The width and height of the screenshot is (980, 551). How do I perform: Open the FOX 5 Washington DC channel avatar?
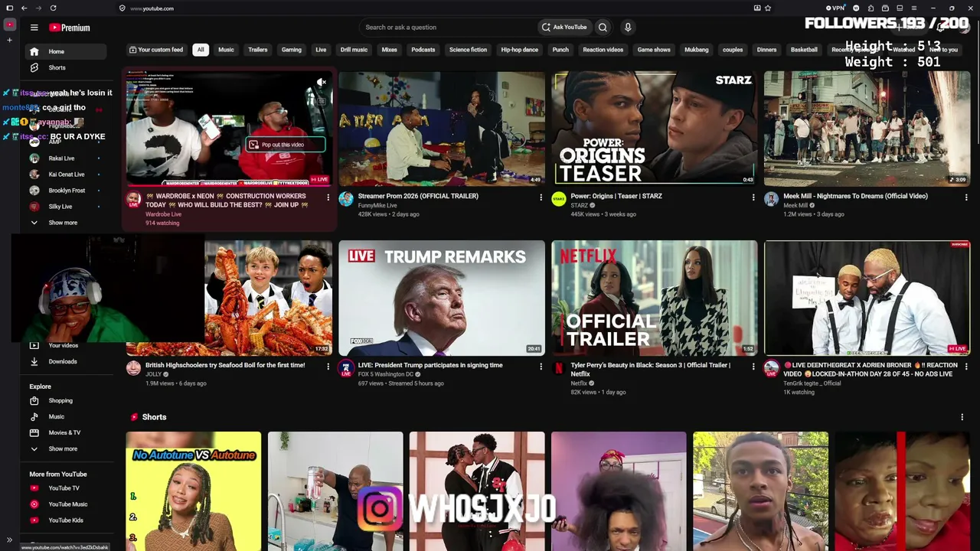click(x=346, y=369)
